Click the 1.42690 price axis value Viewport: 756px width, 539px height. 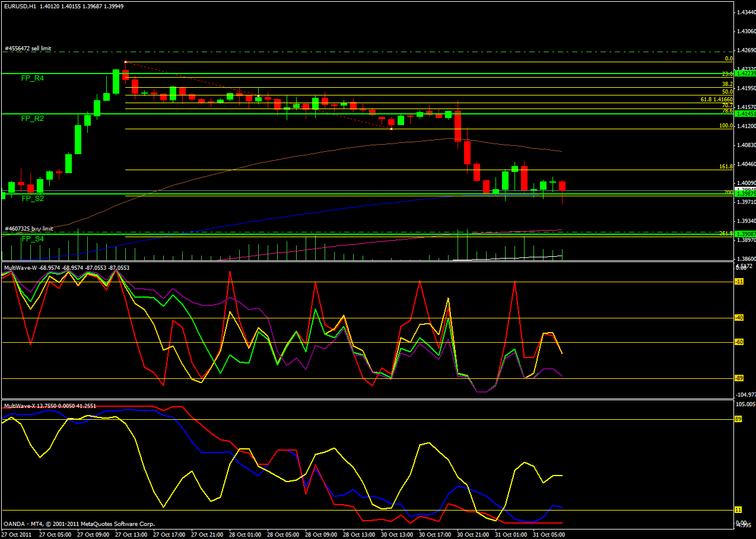point(746,50)
